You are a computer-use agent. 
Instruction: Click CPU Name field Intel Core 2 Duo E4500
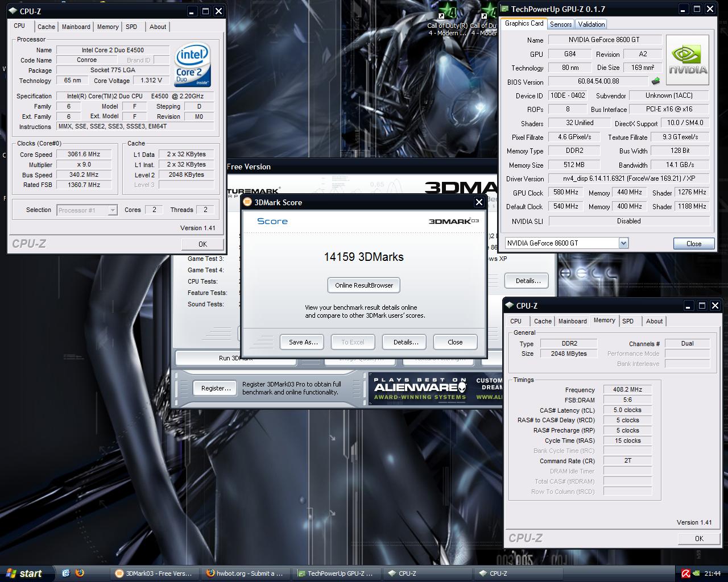pyautogui.click(x=111, y=50)
